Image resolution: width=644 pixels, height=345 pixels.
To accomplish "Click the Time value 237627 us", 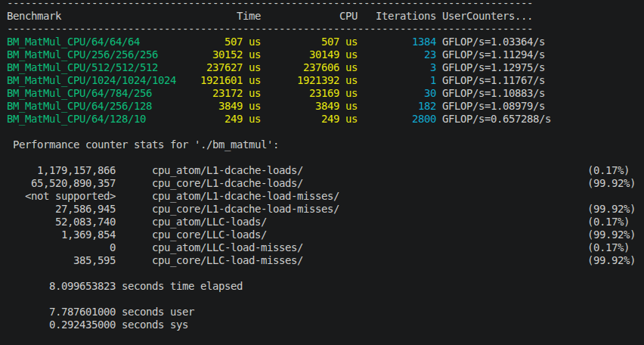I will [234, 67].
